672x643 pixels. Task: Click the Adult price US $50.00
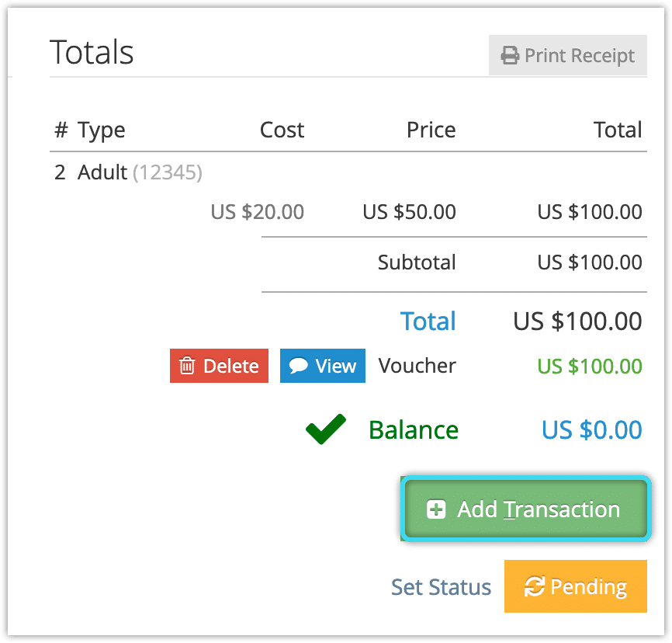pos(409,212)
